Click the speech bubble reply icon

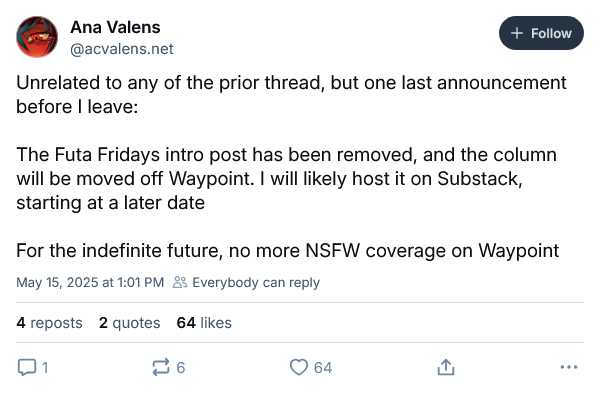pos(27,367)
